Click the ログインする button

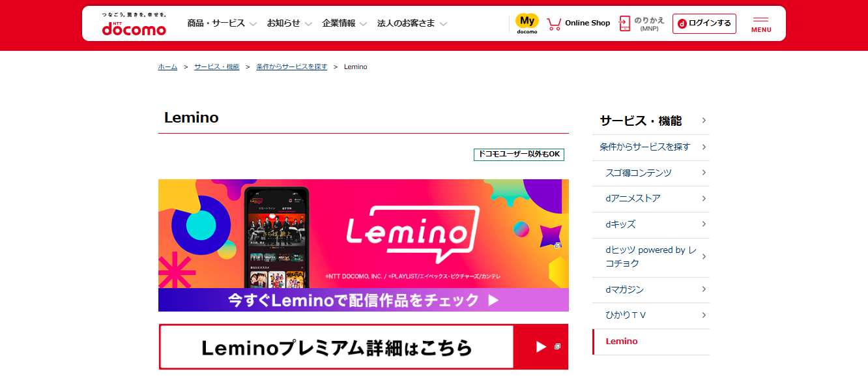pos(704,23)
